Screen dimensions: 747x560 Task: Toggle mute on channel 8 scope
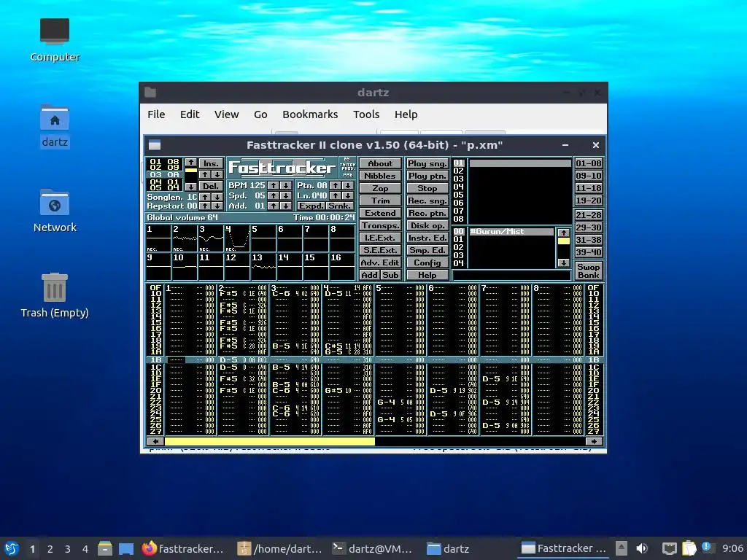342,238
